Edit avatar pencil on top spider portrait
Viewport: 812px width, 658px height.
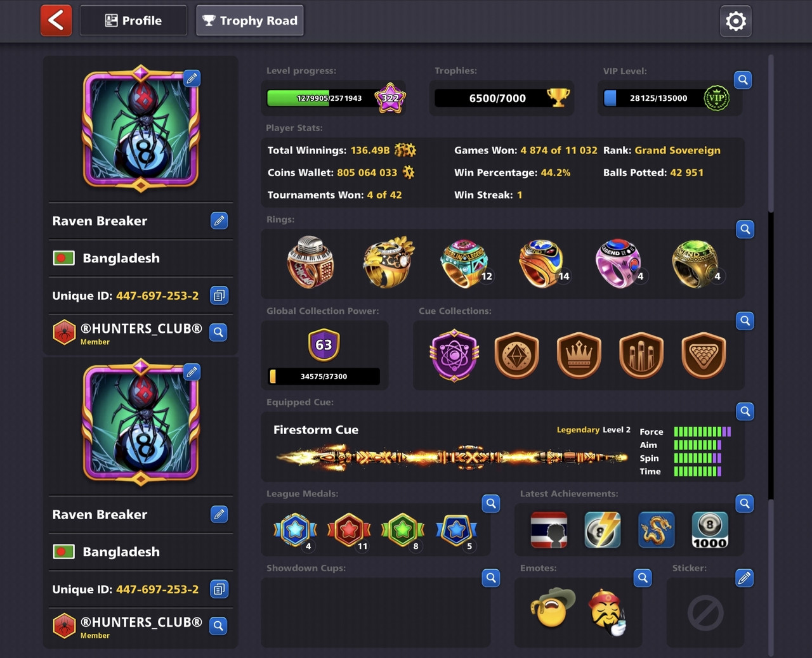[x=192, y=78]
